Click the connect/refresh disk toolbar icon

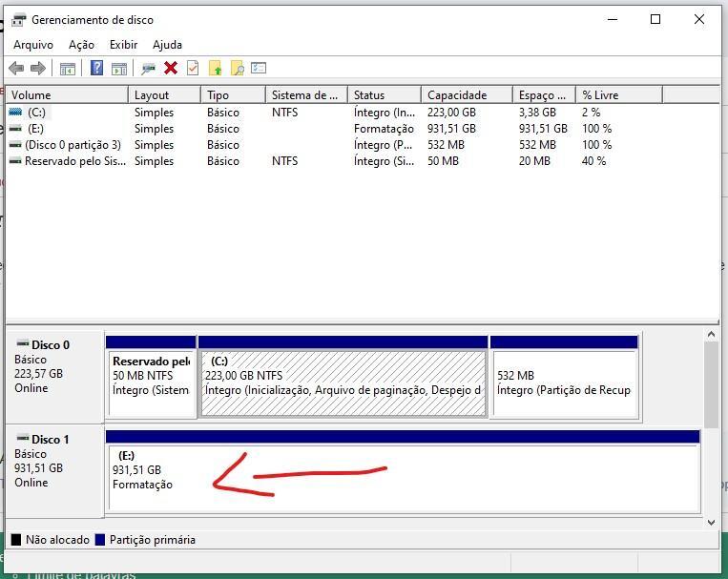point(148,70)
